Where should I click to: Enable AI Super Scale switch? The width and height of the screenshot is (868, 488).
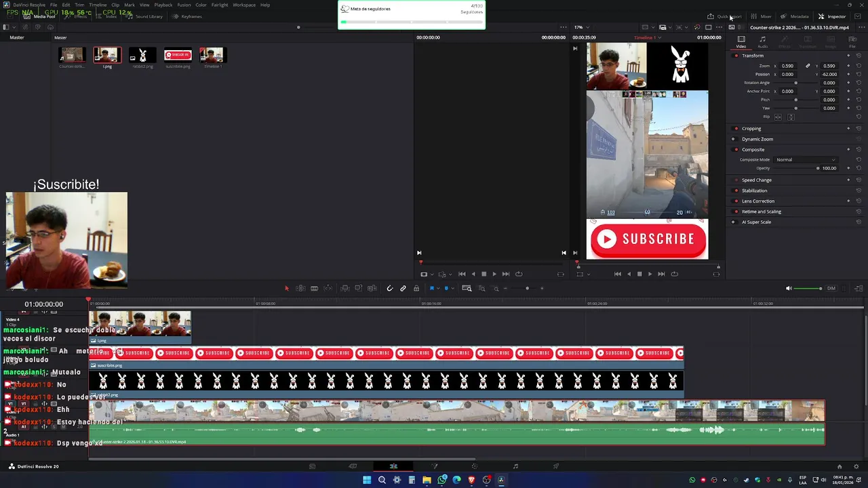coord(733,222)
